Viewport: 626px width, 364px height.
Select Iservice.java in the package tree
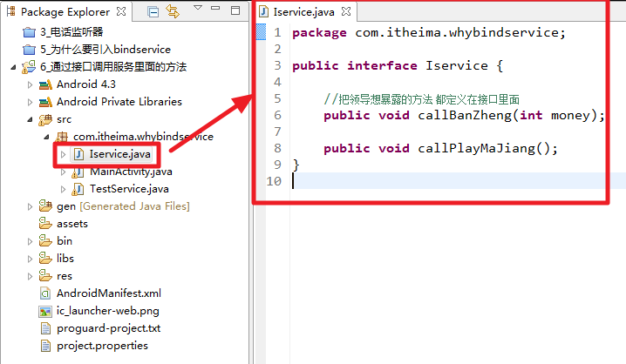(x=119, y=154)
